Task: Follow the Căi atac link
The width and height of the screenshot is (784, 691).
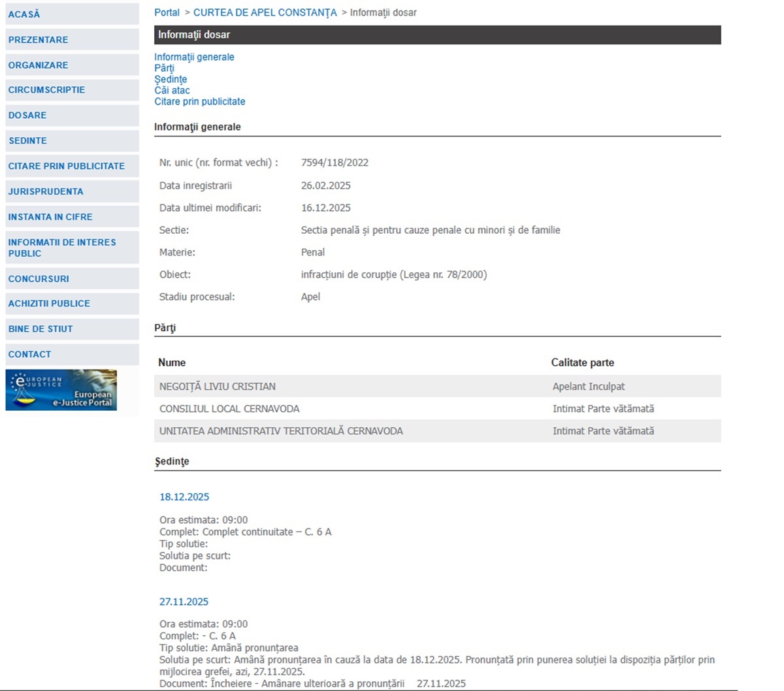Action: (x=172, y=90)
